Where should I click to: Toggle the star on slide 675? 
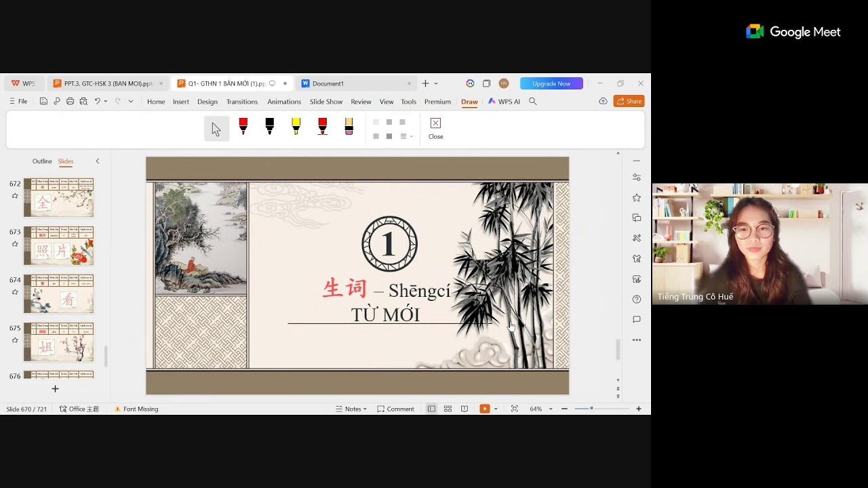(x=15, y=340)
